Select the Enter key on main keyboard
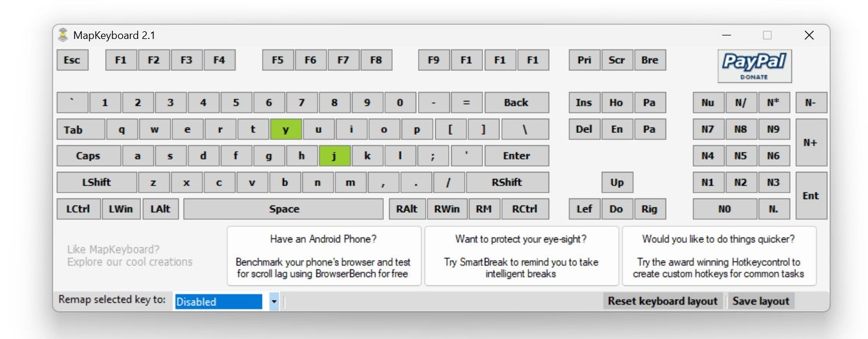This screenshot has height=339, width=868. point(516,156)
